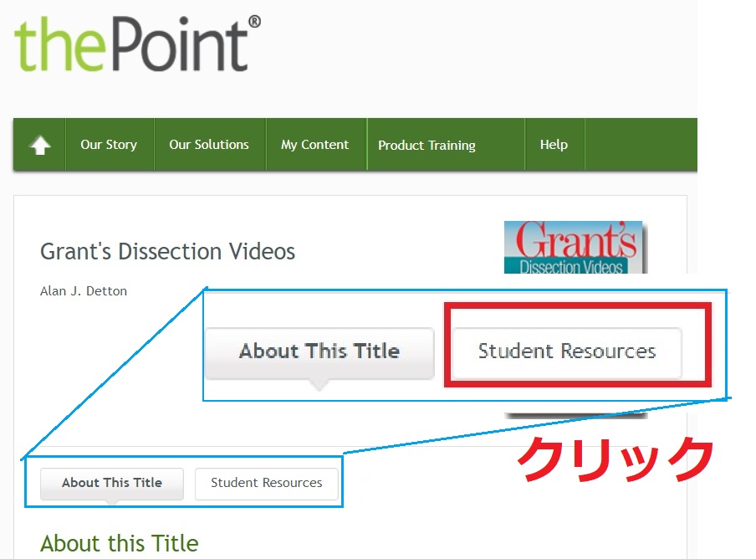The image size is (756, 559).
Task: Open the Help menu
Action: pos(554,145)
